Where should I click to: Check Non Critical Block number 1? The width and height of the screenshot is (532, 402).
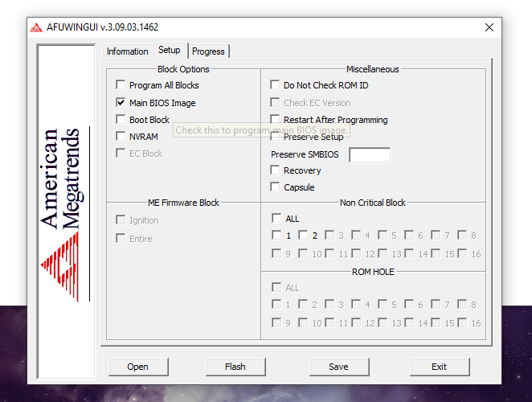point(276,235)
